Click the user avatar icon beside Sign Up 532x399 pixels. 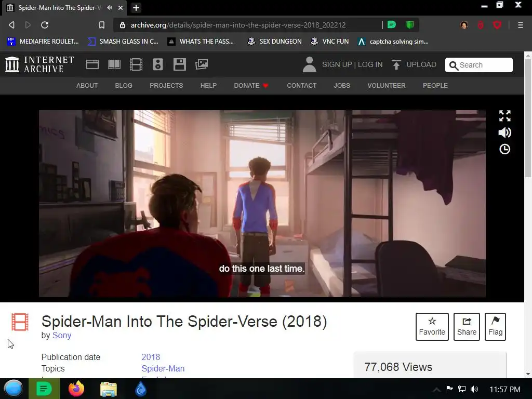[309, 64]
